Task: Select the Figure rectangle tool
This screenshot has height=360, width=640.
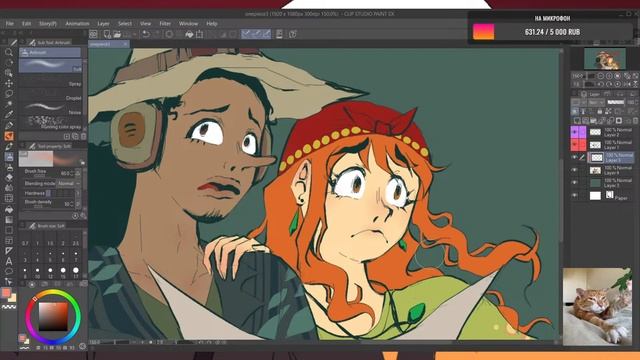Action: [x=9, y=230]
